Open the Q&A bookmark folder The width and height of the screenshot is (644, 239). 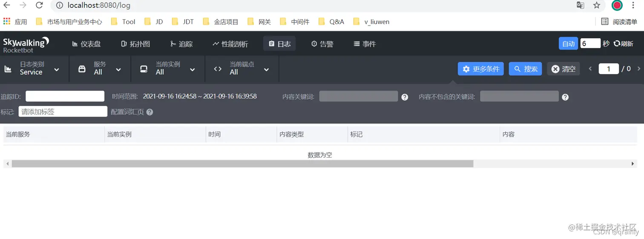click(331, 22)
